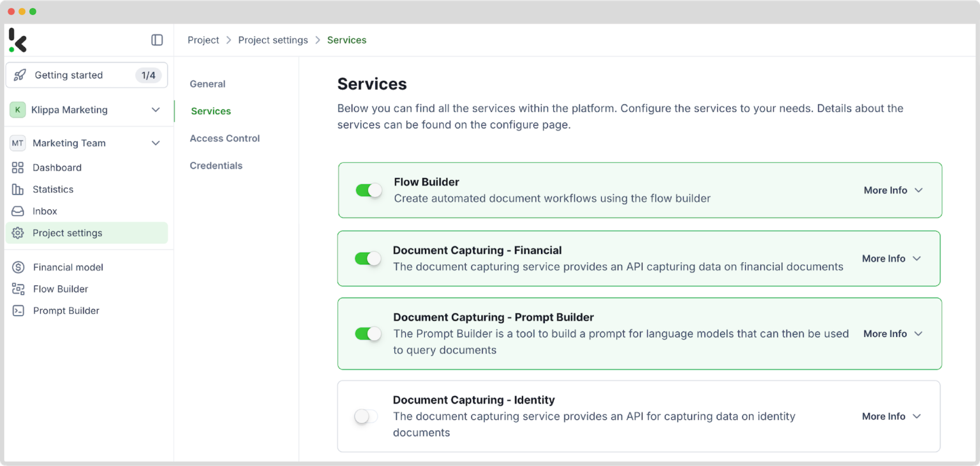Open the Marketing Team project dropdown
The height and width of the screenshot is (466, 980).
155,143
